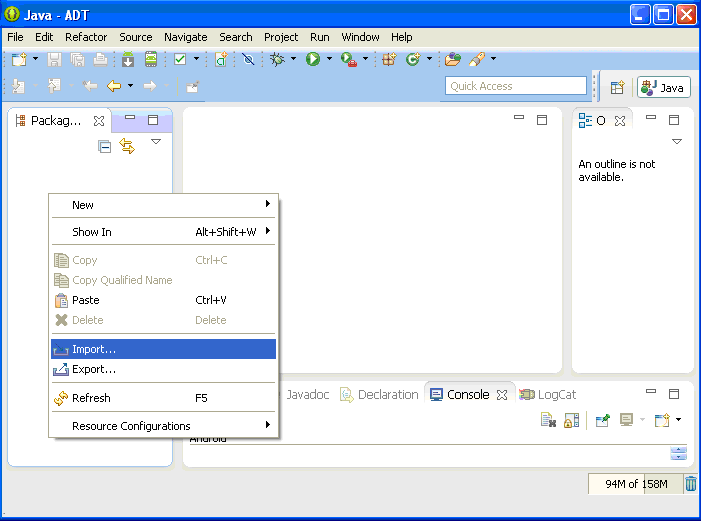Viewport: 701px width, 521px height.
Task: Open the Resource Configurations submenu
Action: (163, 426)
